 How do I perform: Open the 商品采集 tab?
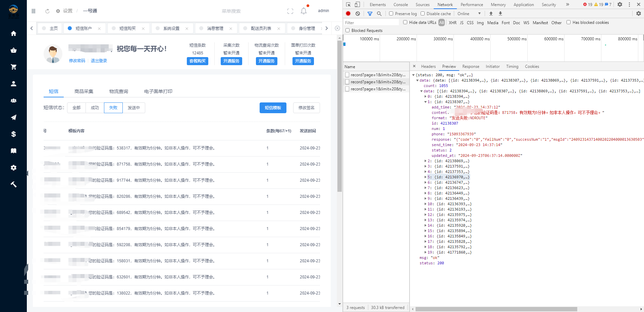[84, 91]
